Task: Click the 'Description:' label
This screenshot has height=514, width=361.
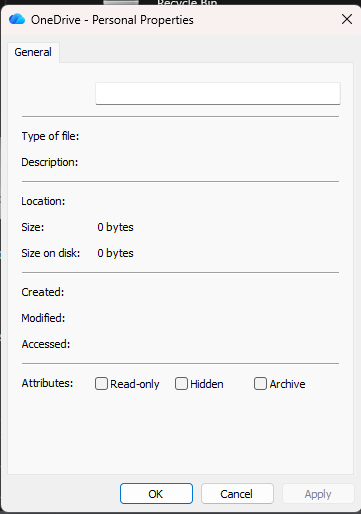Action: click(x=50, y=162)
